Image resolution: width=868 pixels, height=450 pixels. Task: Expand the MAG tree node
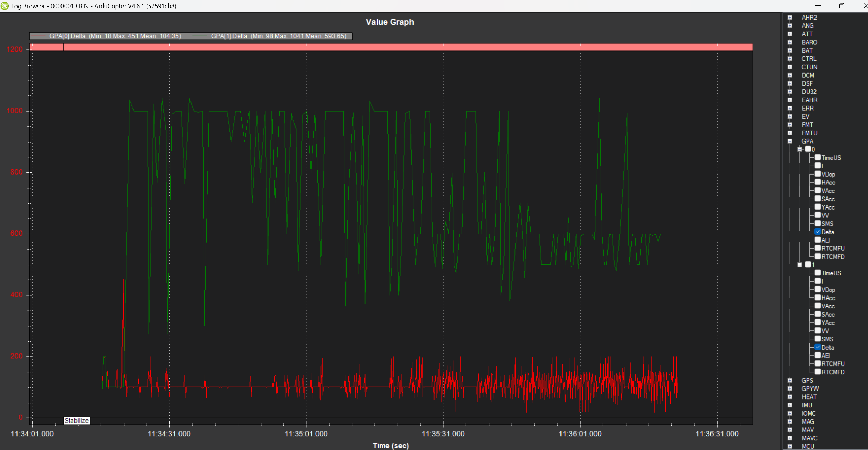click(789, 421)
